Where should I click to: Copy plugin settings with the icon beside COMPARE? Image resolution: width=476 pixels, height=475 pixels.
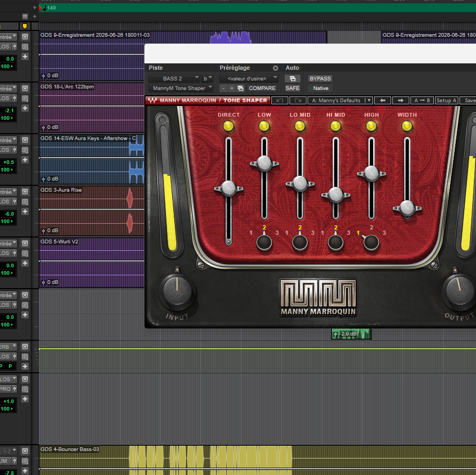[x=240, y=88]
